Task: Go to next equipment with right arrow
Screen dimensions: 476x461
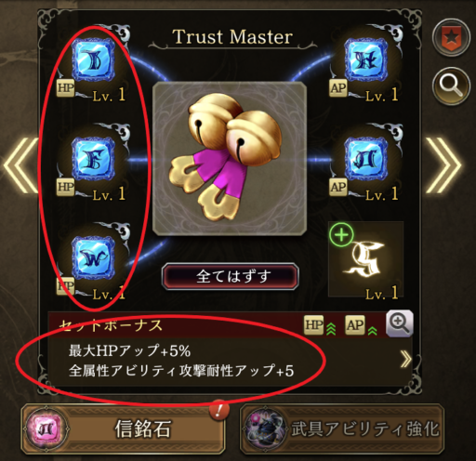Action: (x=443, y=165)
